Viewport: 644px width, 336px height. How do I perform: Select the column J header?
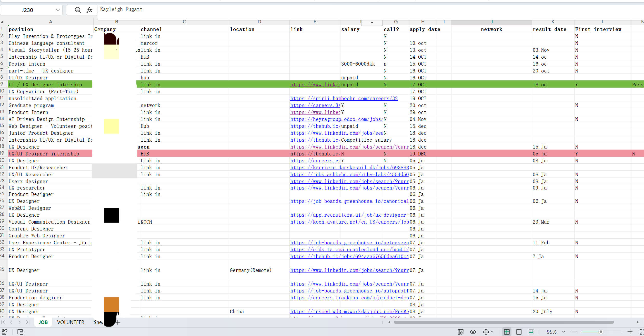tap(491, 22)
